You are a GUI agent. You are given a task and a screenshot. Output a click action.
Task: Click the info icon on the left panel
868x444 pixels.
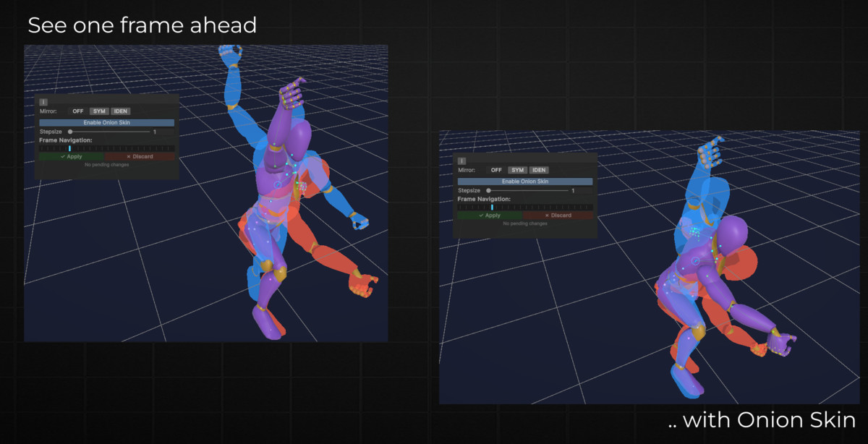[x=43, y=102]
